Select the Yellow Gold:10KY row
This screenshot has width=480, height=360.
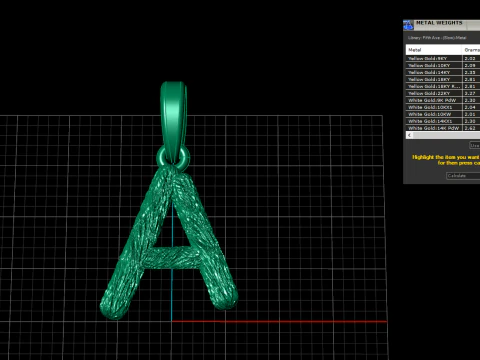[443, 65]
